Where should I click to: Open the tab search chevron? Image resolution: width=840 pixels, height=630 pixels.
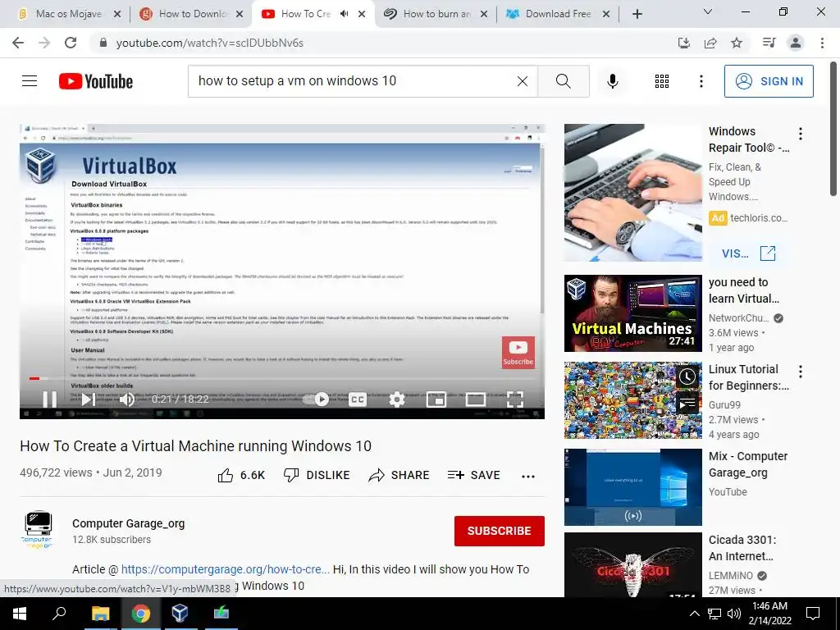[x=708, y=11]
